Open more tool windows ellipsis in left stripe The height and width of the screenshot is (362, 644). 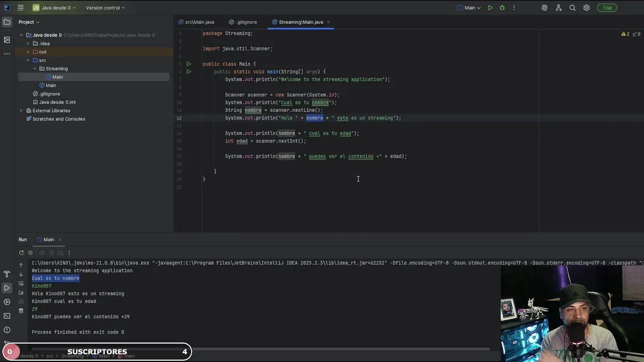pos(7,53)
